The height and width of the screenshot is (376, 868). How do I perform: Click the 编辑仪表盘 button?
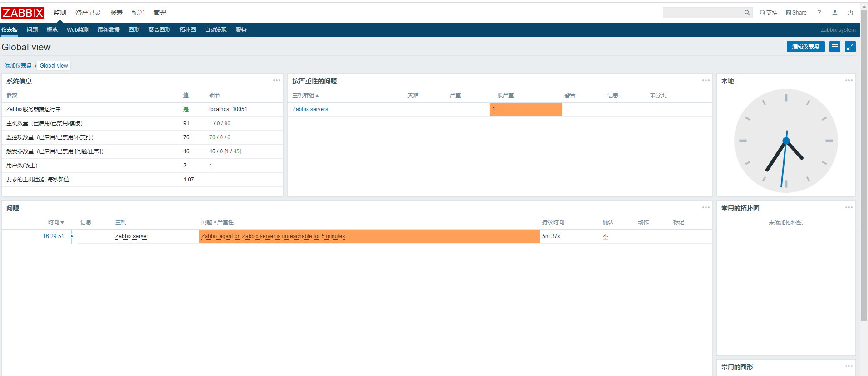pyautogui.click(x=806, y=47)
